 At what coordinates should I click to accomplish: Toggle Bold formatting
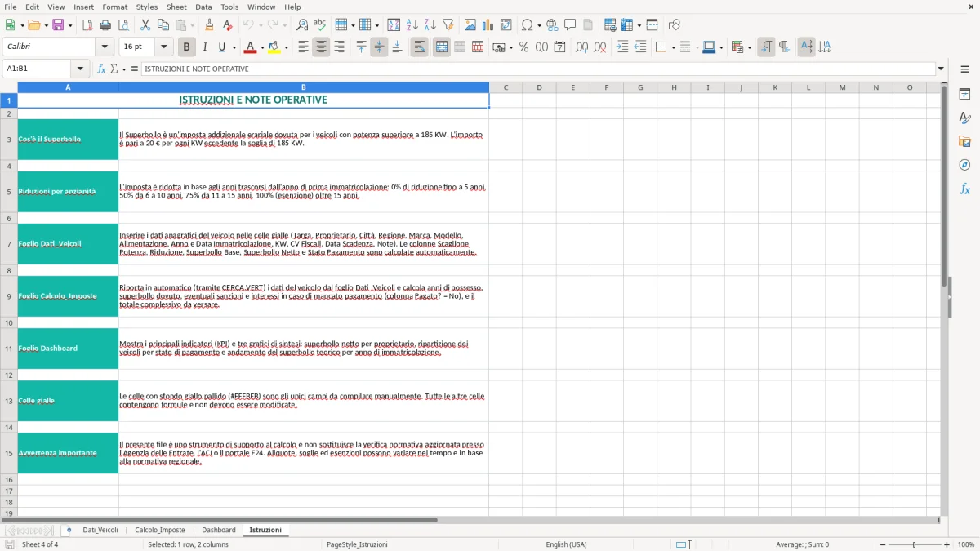(x=186, y=47)
